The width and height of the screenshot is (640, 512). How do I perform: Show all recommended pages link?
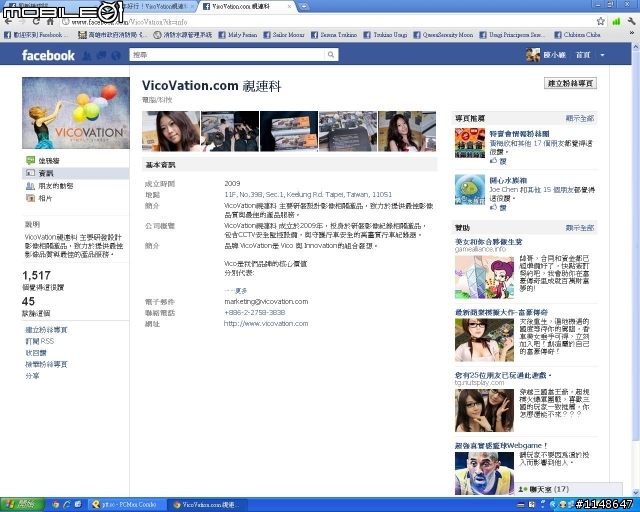point(580,118)
